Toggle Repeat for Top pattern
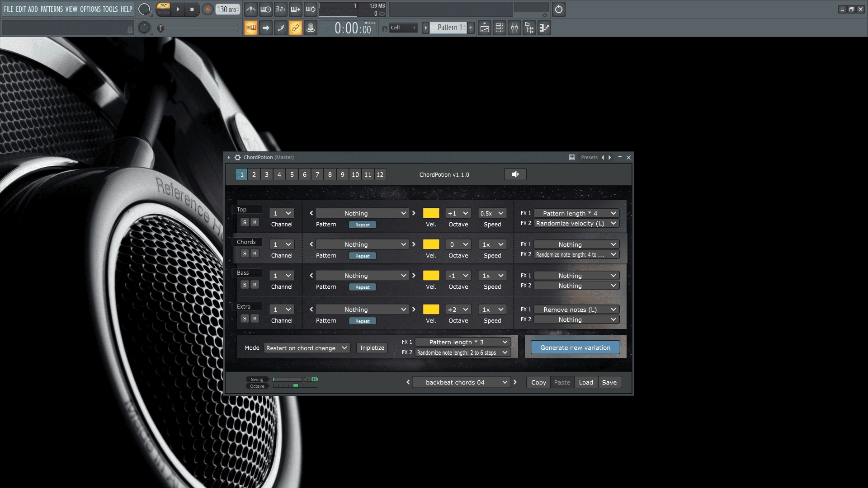The height and width of the screenshot is (488, 868). pos(363,225)
